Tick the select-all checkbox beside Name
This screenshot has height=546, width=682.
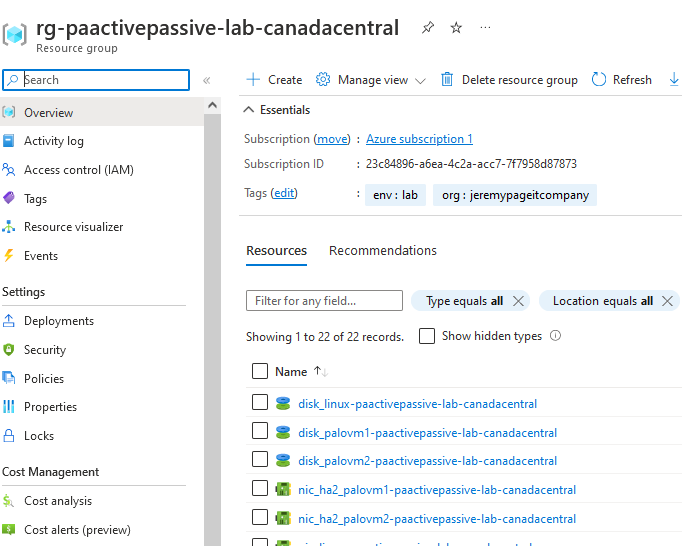pyautogui.click(x=260, y=372)
